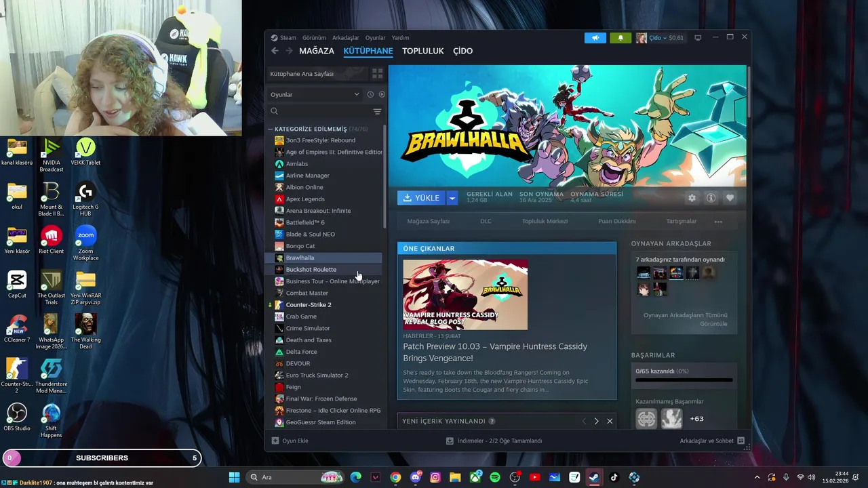Open Spotify from taskbar
Screen dimensions: 868x488
click(495, 477)
